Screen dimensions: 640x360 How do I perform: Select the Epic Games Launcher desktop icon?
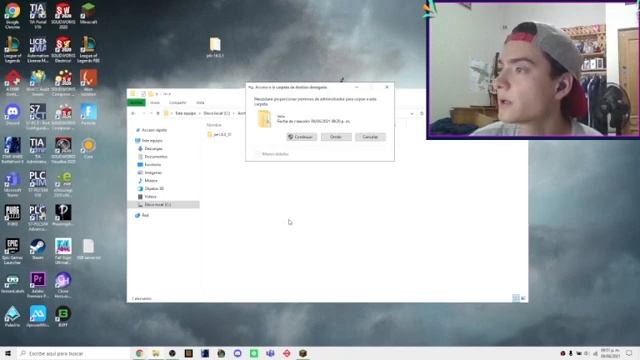click(12, 251)
